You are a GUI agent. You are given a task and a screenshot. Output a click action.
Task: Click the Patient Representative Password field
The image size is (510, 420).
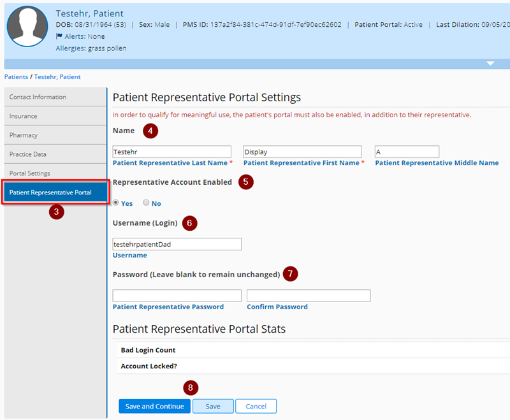tap(176, 295)
